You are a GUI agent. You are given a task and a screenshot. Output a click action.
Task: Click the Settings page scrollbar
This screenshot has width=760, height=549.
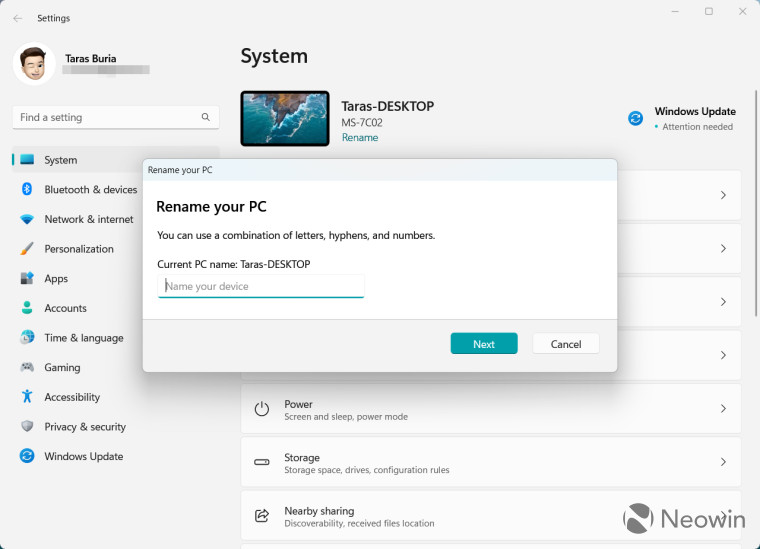(x=756, y=204)
